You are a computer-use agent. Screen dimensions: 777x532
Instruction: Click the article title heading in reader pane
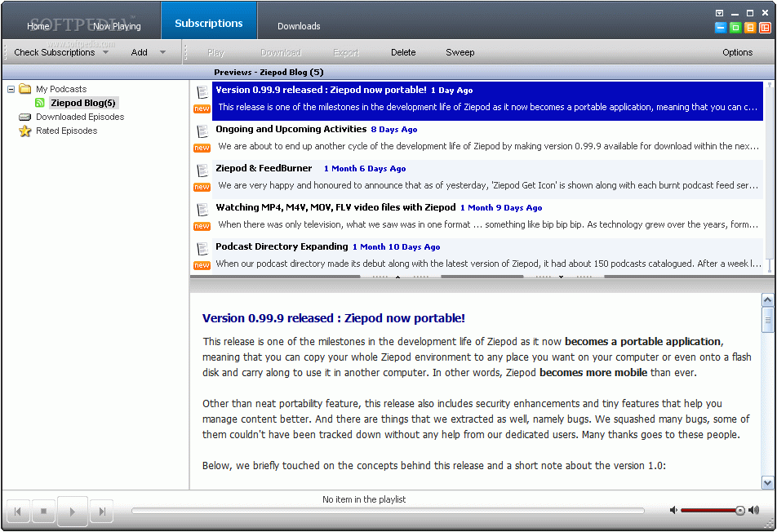point(334,318)
